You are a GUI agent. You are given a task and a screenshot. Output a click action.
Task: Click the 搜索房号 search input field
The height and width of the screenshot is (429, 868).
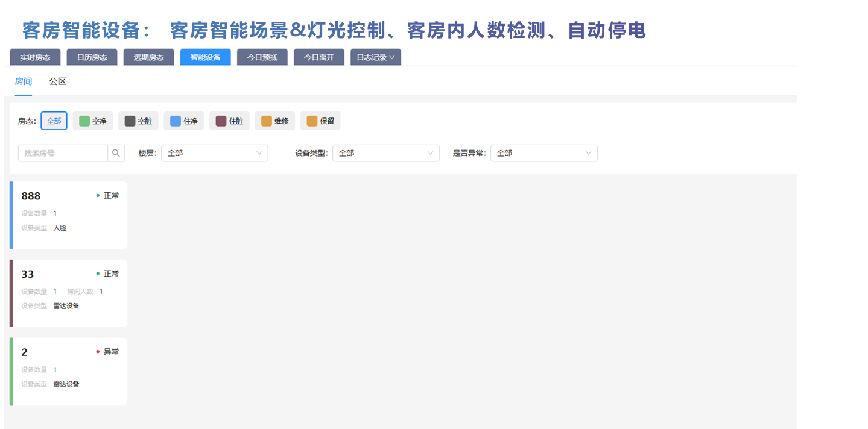tap(63, 153)
